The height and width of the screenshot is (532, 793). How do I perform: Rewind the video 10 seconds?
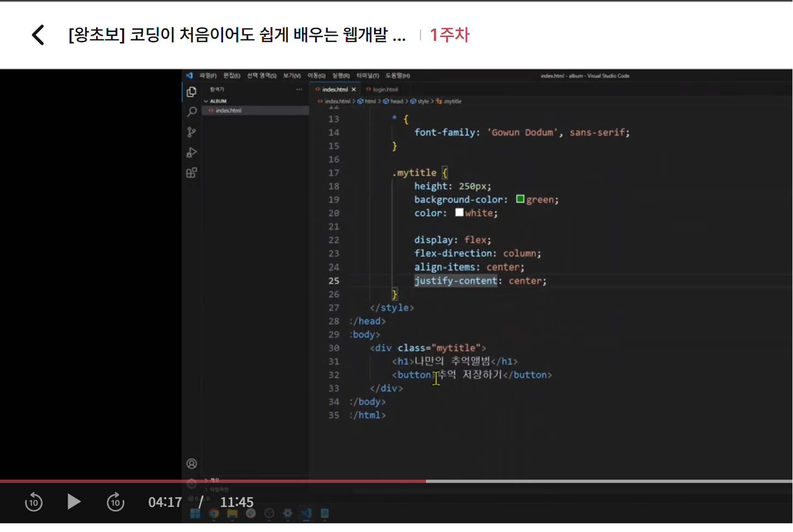(x=34, y=501)
